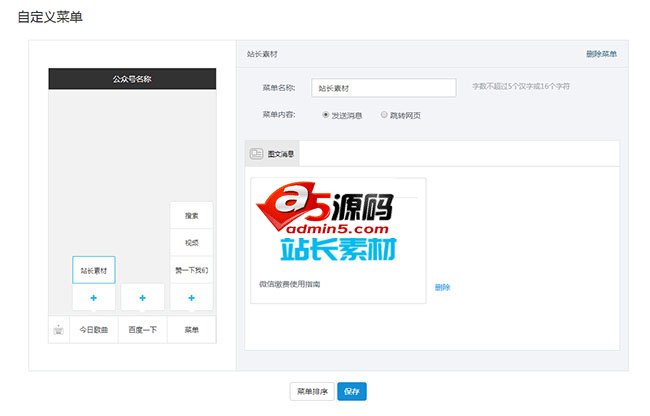Image resolution: width=650 pixels, height=416 pixels.
Task: Click the keyboard icon beside 今日歌曲
Action: click(x=59, y=330)
